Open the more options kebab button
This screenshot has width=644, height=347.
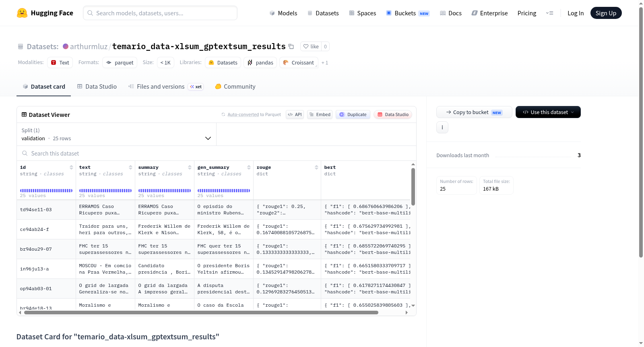click(x=442, y=127)
